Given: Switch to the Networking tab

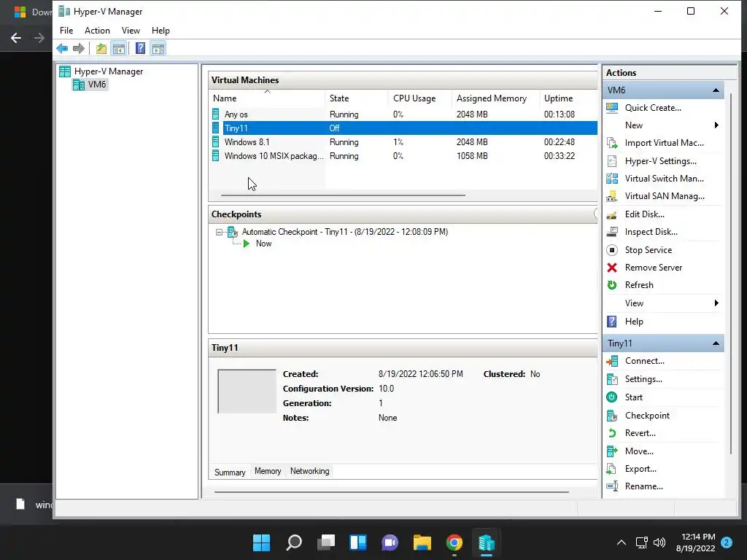Looking at the screenshot, I should click(309, 471).
